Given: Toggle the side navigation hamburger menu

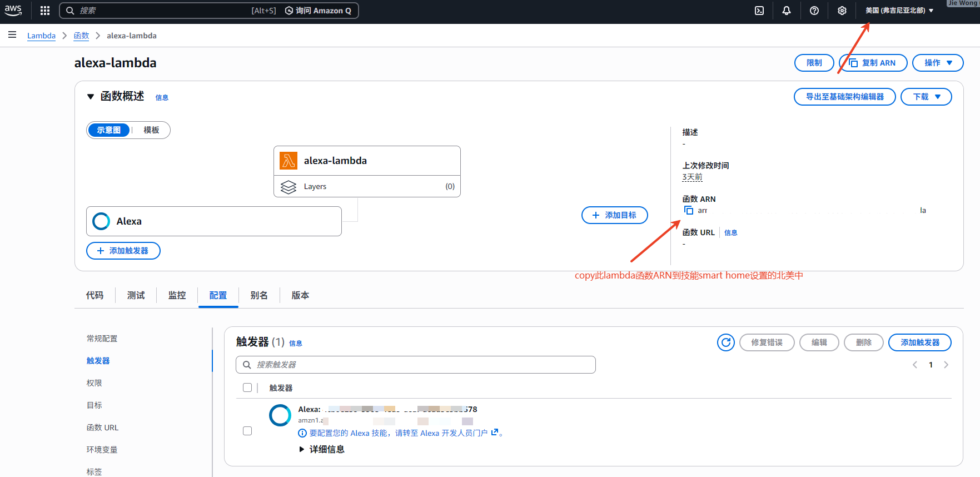Looking at the screenshot, I should 12,35.
